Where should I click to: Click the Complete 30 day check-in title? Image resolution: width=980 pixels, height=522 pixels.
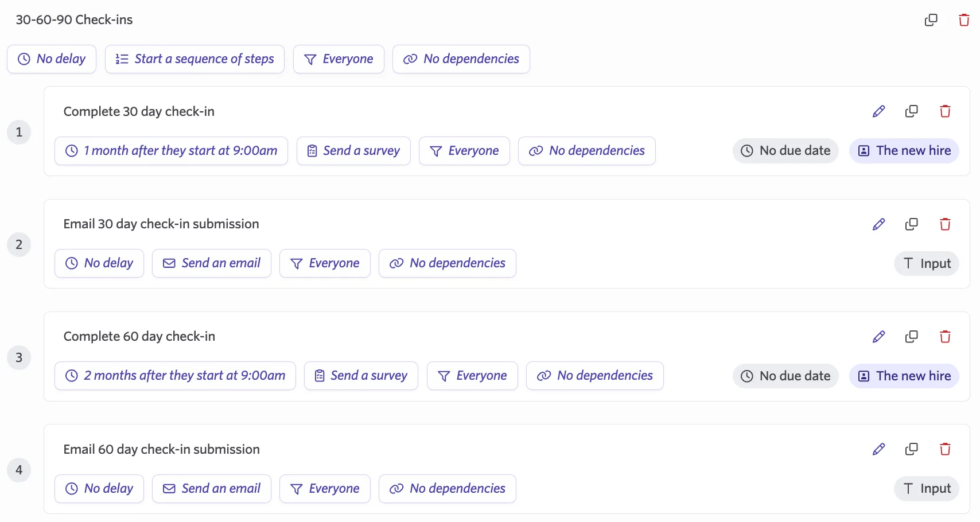pyautogui.click(x=139, y=111)
